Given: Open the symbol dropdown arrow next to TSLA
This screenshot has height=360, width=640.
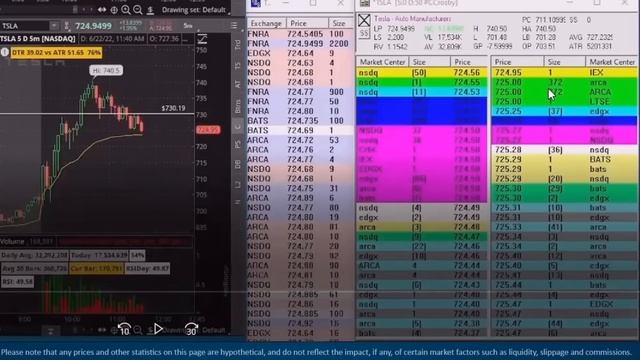Looking at the screenshot, I should coord(54,26).
